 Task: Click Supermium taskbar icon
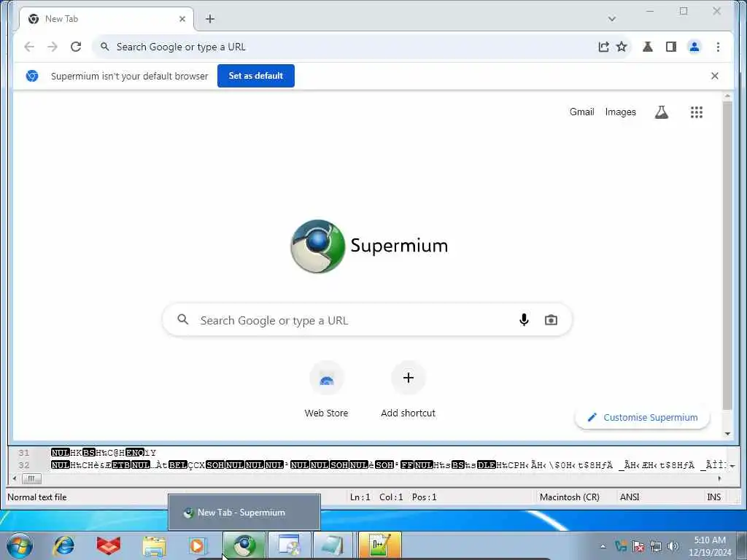[x=244, y=545]
